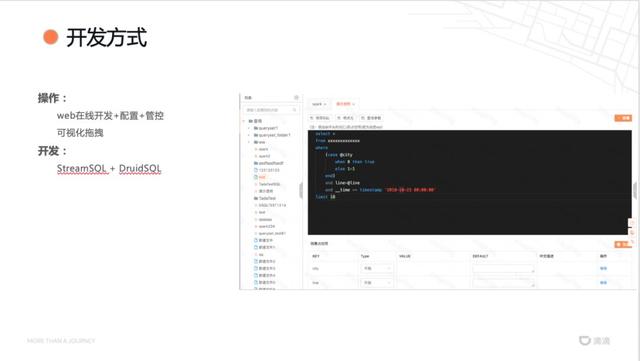640x361 pixels.
Task: Click the orange button beside the parameter table
Action: (x=623, y=244)
